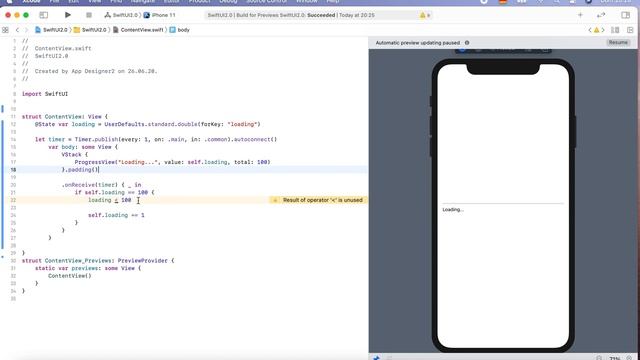Click the code review arrows icon
640x360 pixels.
click(601, 15)
